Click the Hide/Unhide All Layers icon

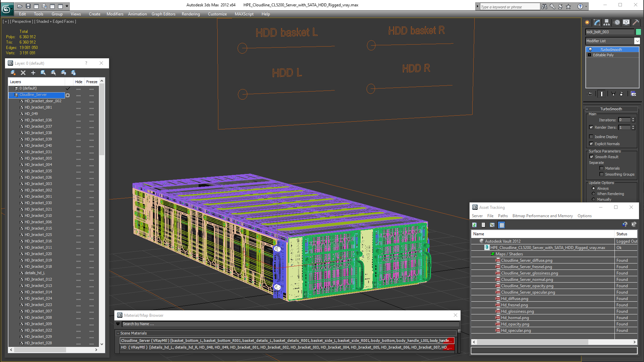pos(63,73)
